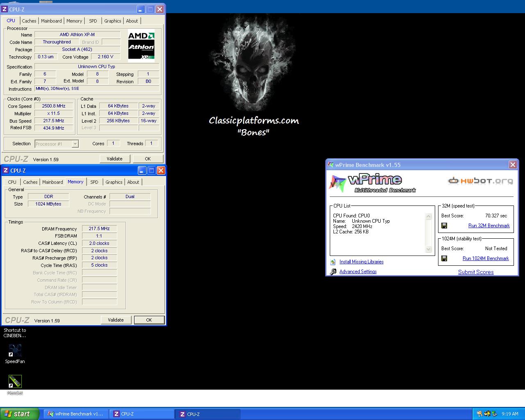Viewport: 525px width, 420px height.
Task: Click the CPU List scroll up arrow
Action: click(429, 216)
